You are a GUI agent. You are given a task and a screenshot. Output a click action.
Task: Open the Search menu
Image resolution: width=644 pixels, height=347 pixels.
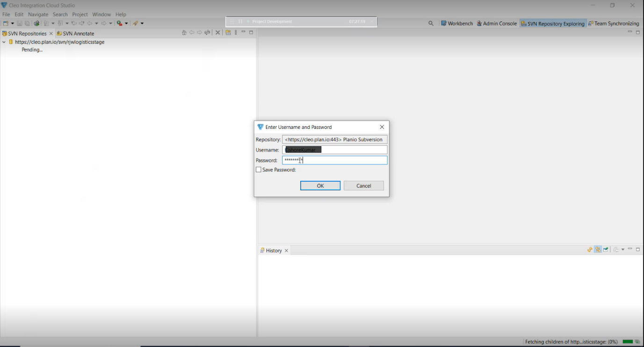click(60, 14)
